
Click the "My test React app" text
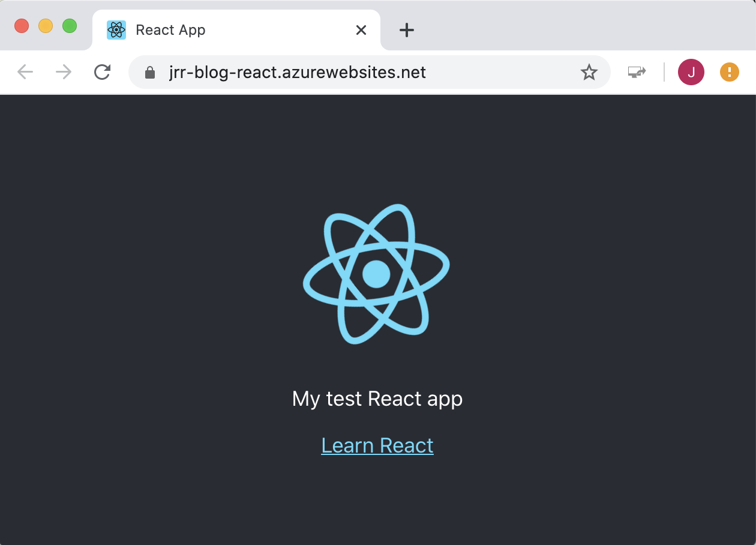(377, 399)
